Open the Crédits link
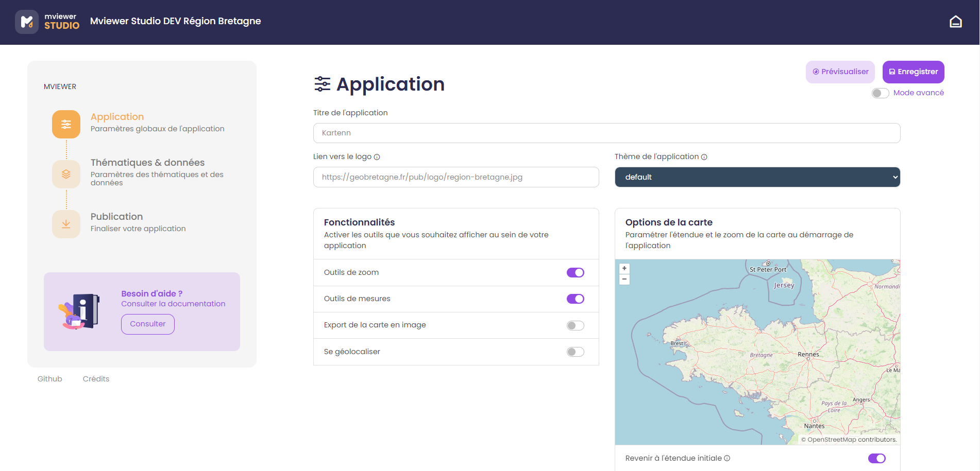The height and width of the screenshot is (471, 980). click(96, 379)
